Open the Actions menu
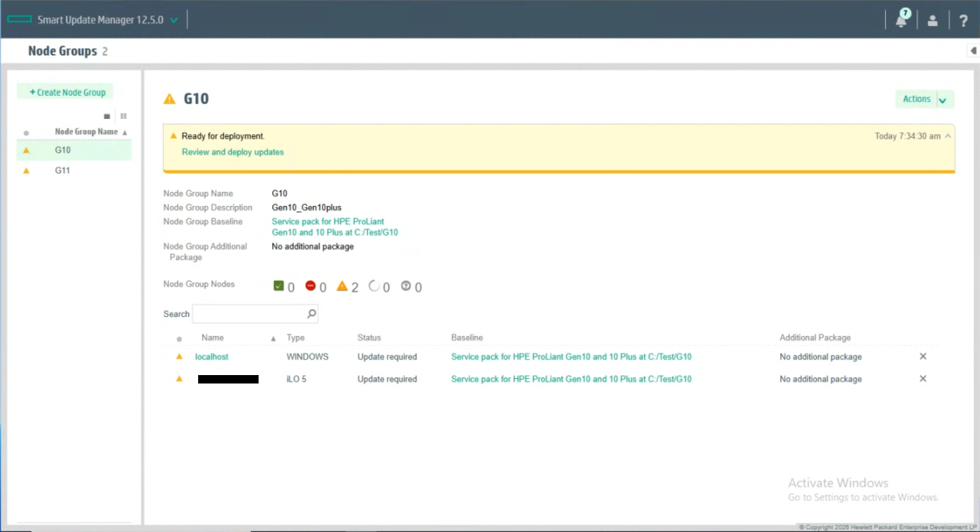The width and height of the screenshot is (980, 532). tap(917, 99)
